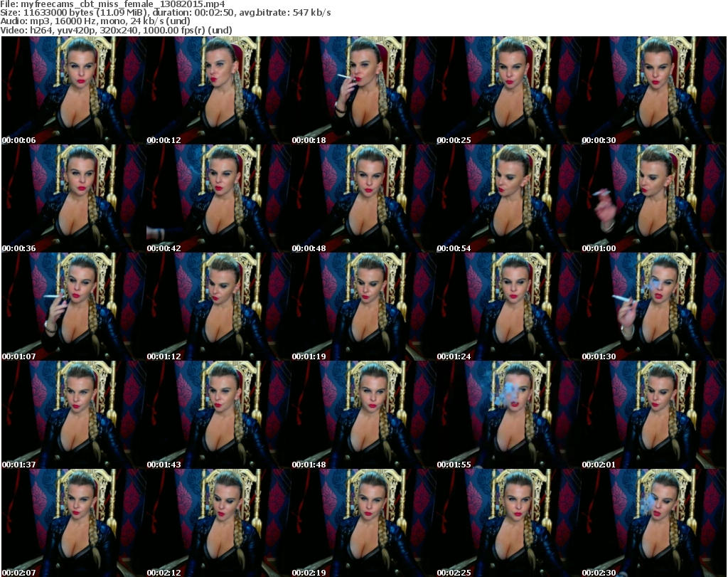Click the thumbnail stamped 00:00:12
The image size is (728, 577).
coord(219,90)
